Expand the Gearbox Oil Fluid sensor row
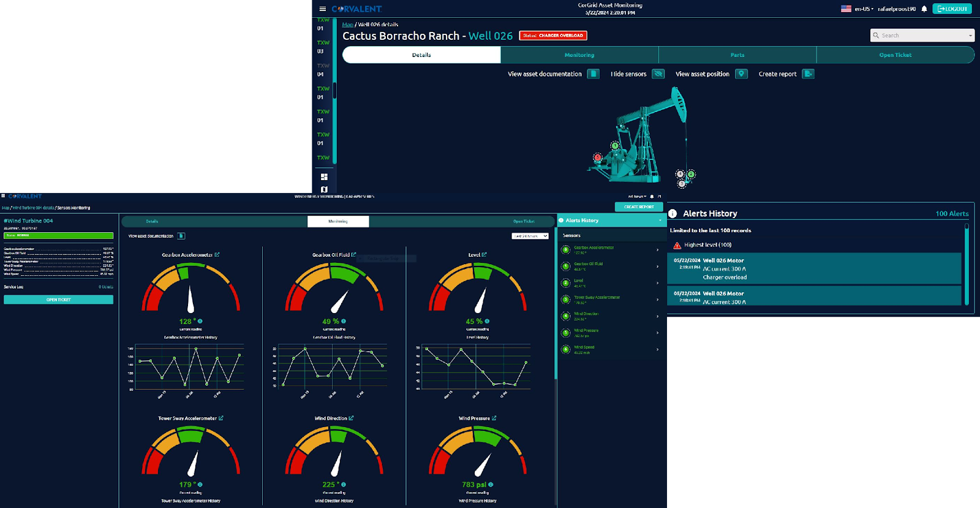The height and width of the screenshot is (508, 980). coord(657,266)
